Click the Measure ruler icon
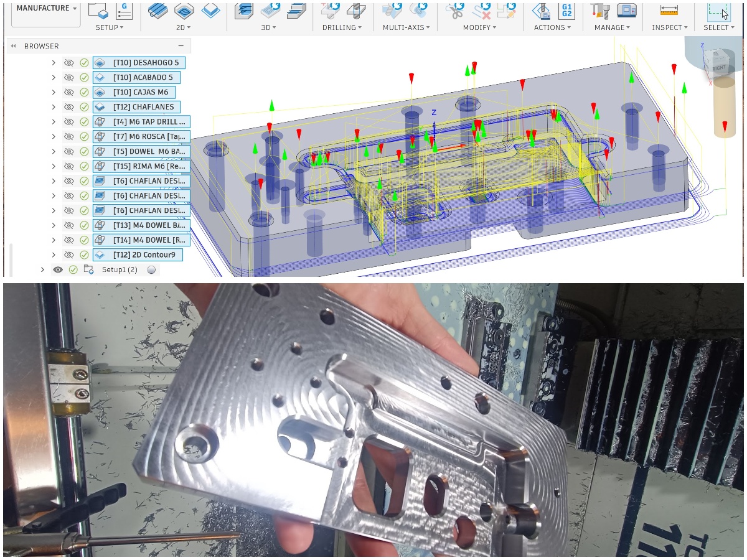747x560 pixels. click(669, 11)
